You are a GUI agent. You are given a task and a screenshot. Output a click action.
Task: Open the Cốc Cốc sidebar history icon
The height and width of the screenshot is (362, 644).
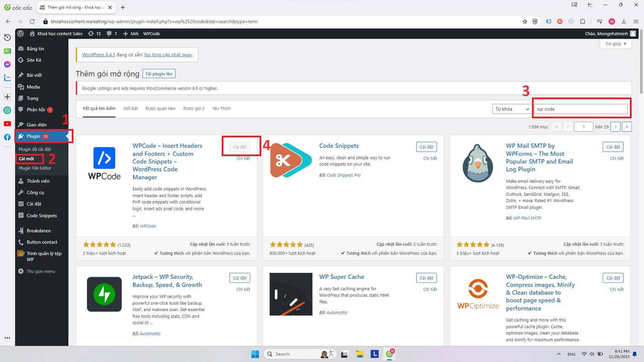click(x=7, y=38)
